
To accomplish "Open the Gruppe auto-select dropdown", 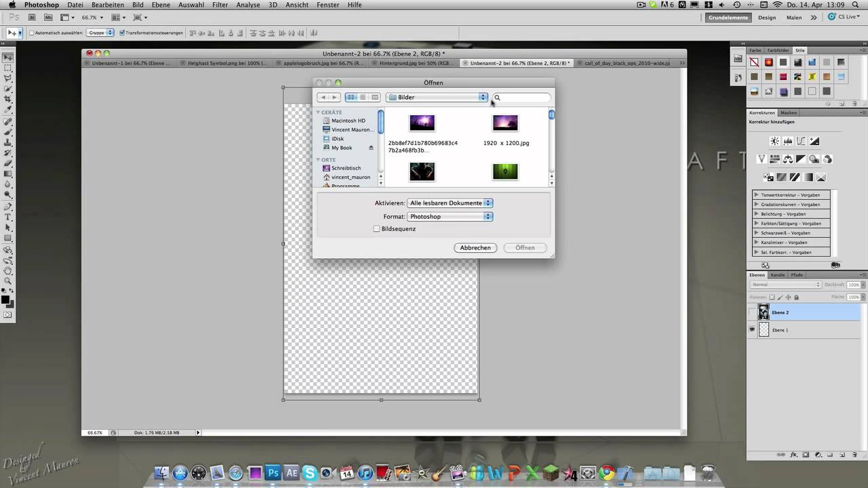I will [x=100, y=33].
